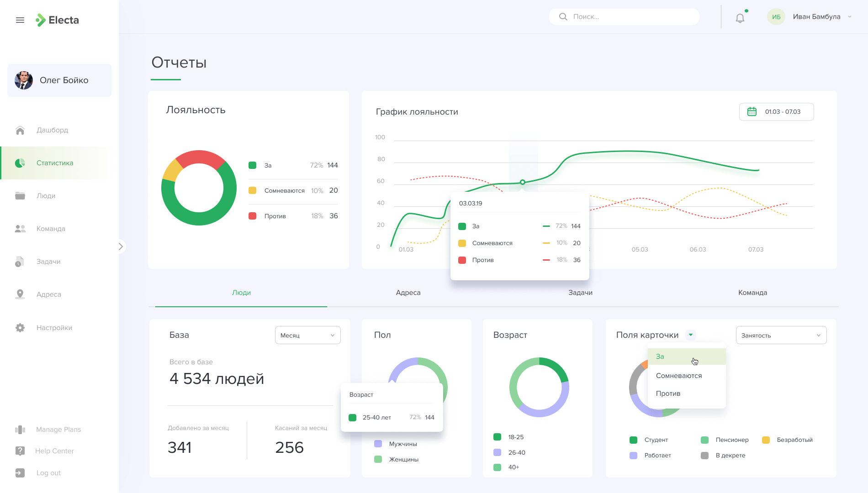Open the Месяц period dropdown

pyautogui.click(x=307, y=336)
